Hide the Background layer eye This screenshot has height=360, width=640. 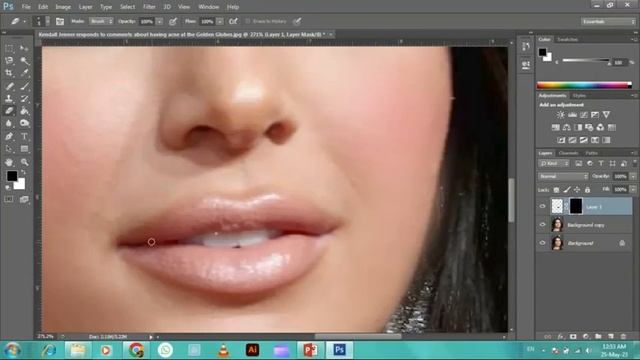point(542,243)
